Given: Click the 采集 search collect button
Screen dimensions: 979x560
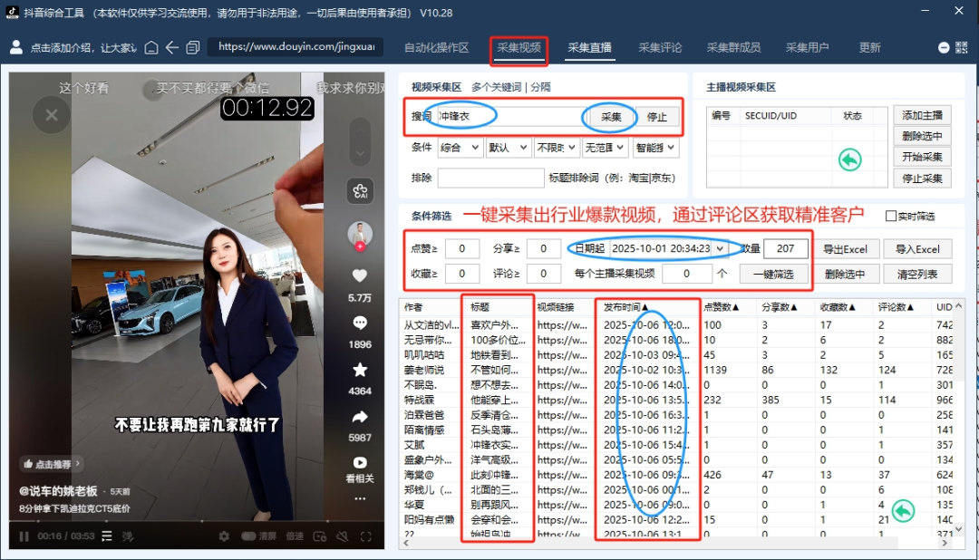Looking at the screenshot, I should click(x=611, y=117).
